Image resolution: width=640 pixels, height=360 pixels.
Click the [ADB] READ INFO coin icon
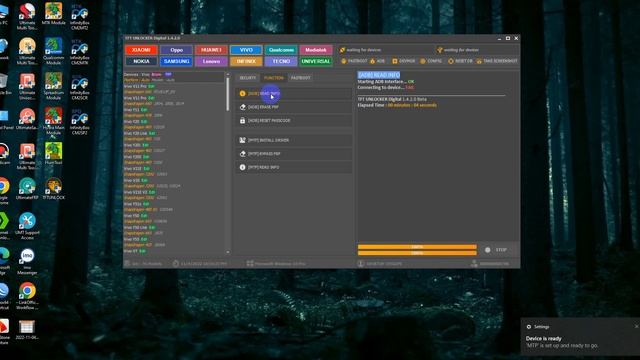(x=242, y=93)
